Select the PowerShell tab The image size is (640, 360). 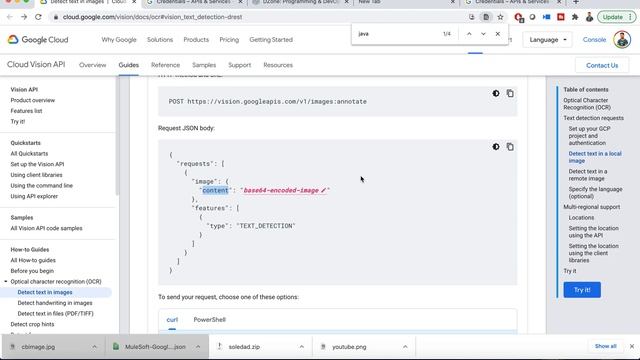coord(209,320)
